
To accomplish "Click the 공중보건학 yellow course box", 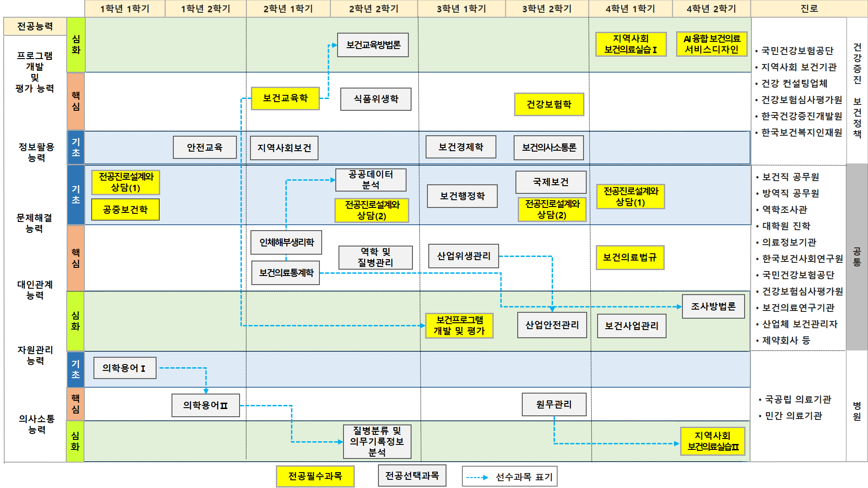I will click(x=125, y=210).
